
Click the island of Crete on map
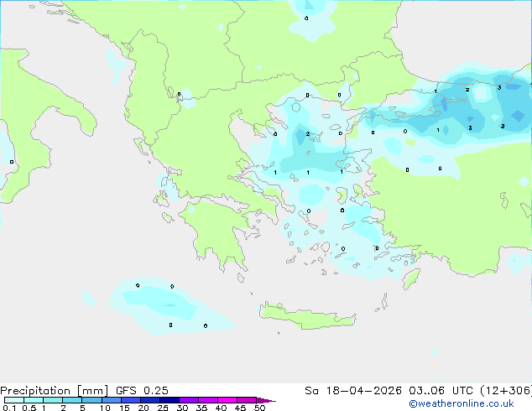[x=308, y=316]
